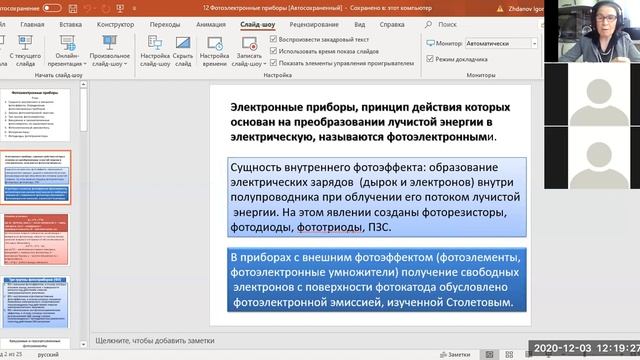Image resolution: width=640 pixels, height=360 pixels.
Task: Click the Онлайн-презентация icon
Action: pyautogui.click(x=67, y=43)
